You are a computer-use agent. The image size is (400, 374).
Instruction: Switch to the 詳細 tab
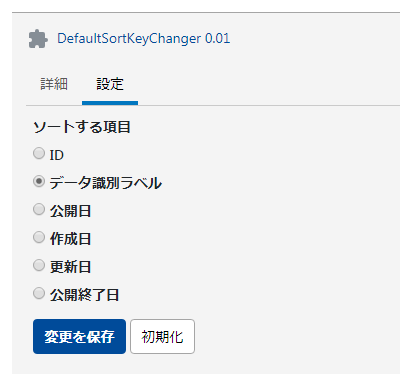click(x=54, y=84)
